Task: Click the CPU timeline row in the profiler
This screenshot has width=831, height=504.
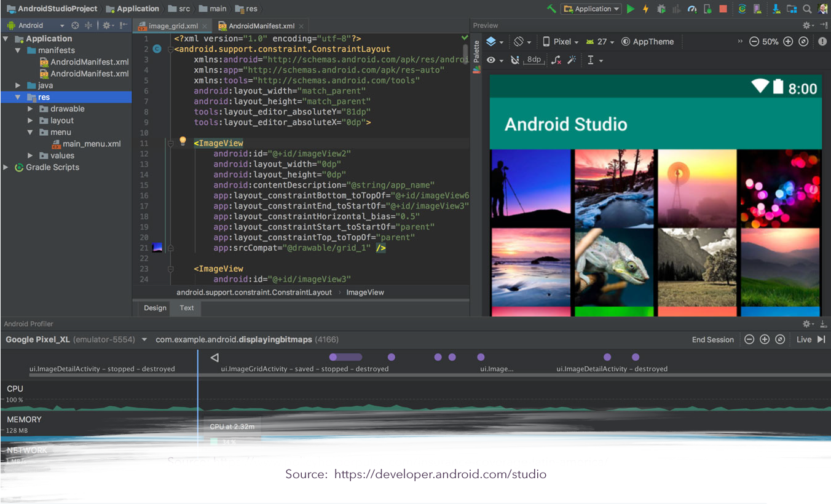Action: coord(415,396)
